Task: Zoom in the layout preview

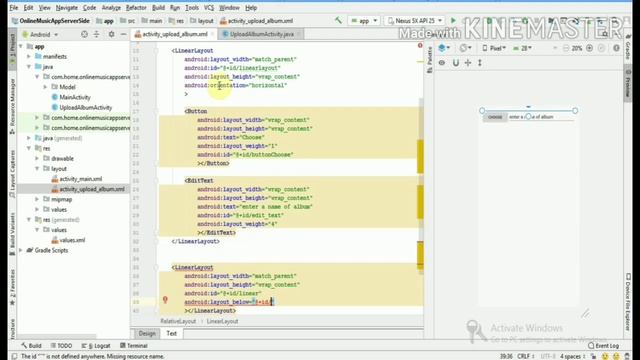Action: pos(589,48)
